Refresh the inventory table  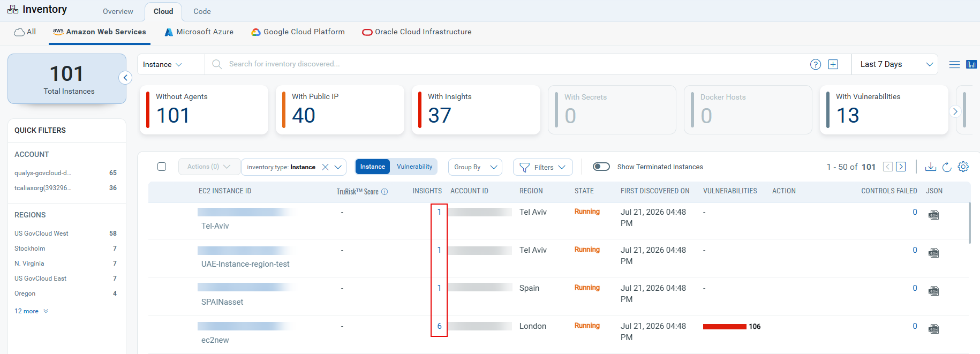point(947,167)
